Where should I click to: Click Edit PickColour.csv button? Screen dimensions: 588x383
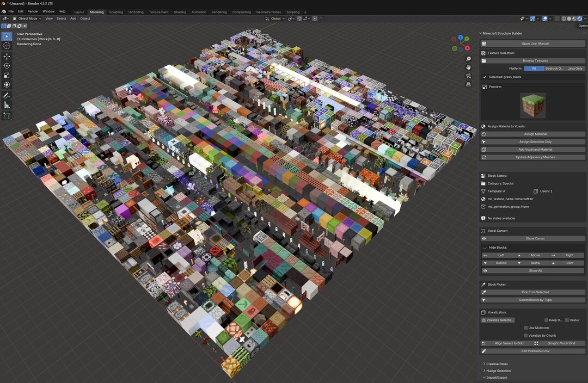[x=532, y=351]
